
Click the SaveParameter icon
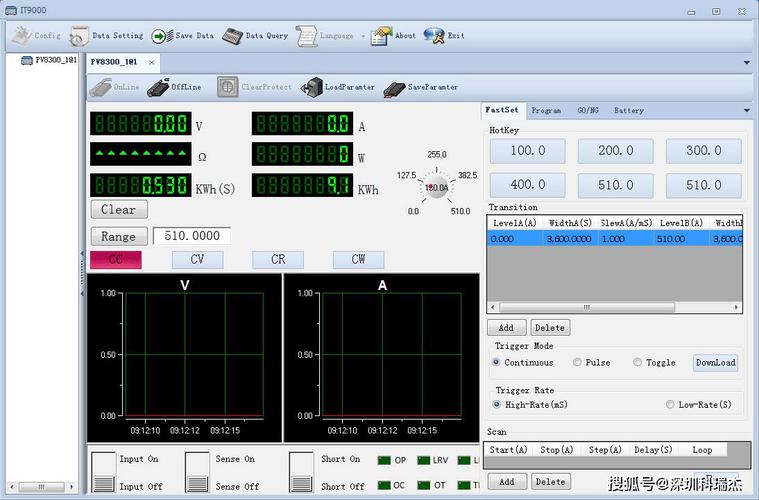(394, 87)
